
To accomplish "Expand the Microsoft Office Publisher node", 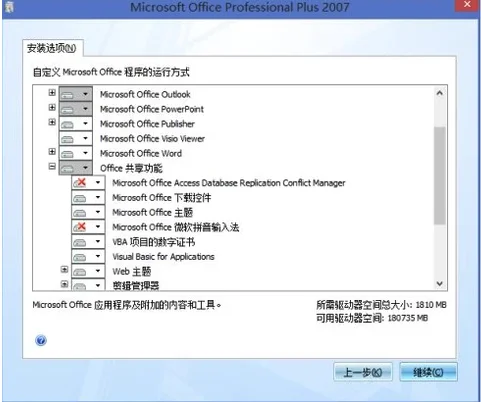I will tap(52, 122).
